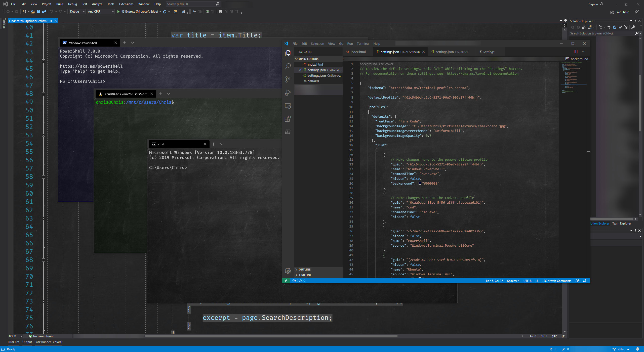The height and width of the screenshot is (352, 644).
Task: Collapse code block at line 48
Action: [x=44, y=94]
